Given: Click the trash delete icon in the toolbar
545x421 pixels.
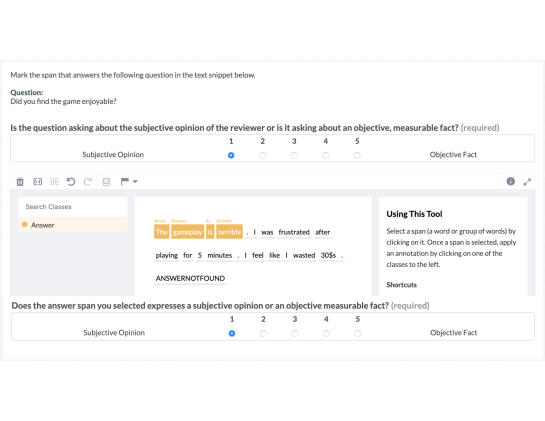Looking at the screenshot, I should coord(20,181).
